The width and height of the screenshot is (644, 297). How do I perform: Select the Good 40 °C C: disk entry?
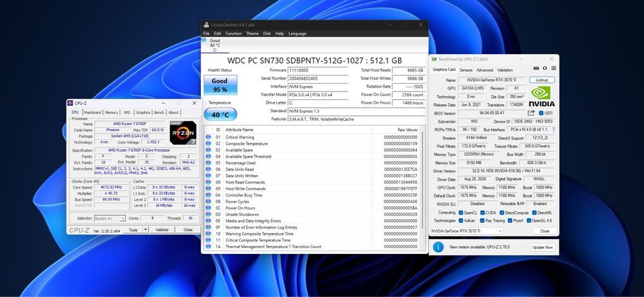215,45
